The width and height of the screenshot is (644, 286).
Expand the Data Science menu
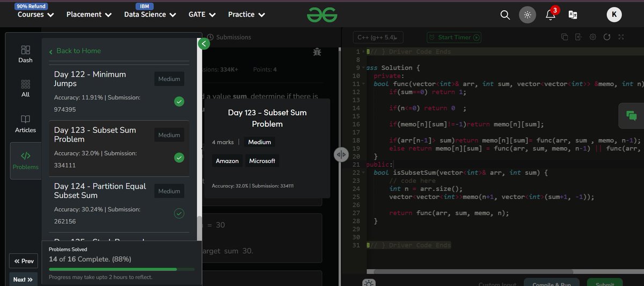click(x=151, y=15)
